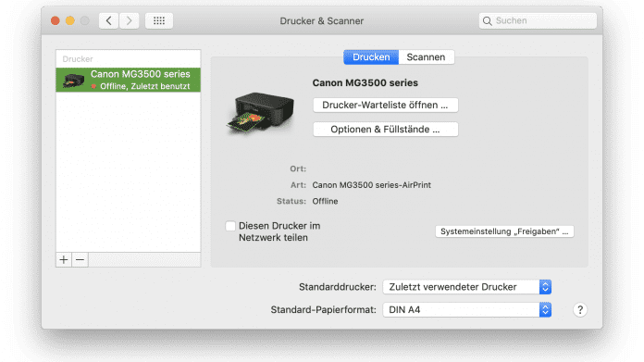The width and height of the screenshot is (644, 362).
Task: Open the Standarddrucker dropdown
Action: [x=467, y=287]
